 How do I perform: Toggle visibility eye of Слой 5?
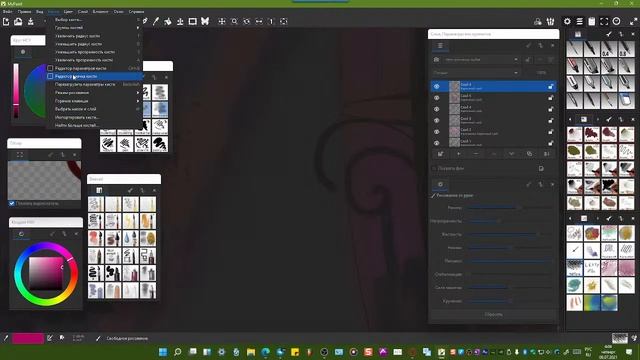(x=436, y=98)
